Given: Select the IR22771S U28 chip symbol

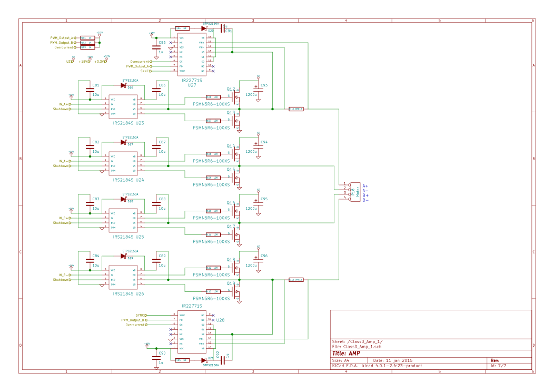Looking at the screenshot, I should click(192, 332).
